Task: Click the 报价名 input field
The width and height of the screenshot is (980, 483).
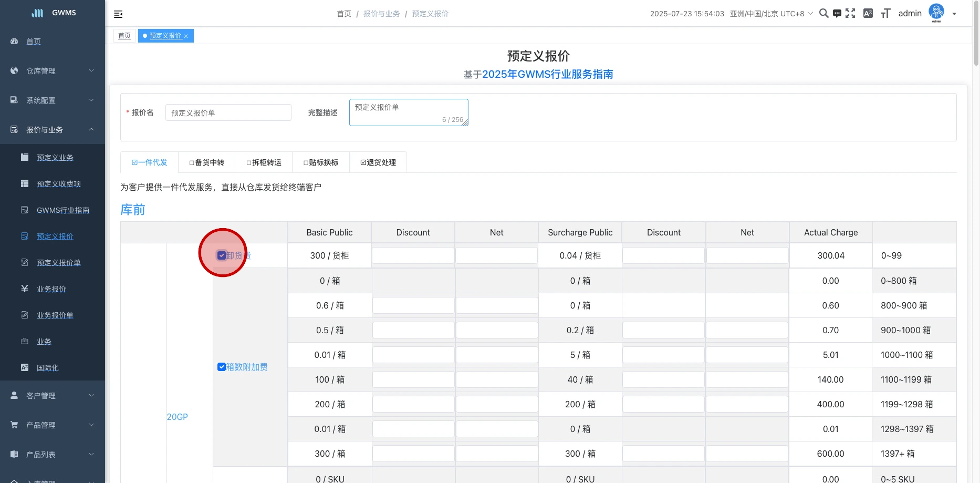Action: point(228,112)
